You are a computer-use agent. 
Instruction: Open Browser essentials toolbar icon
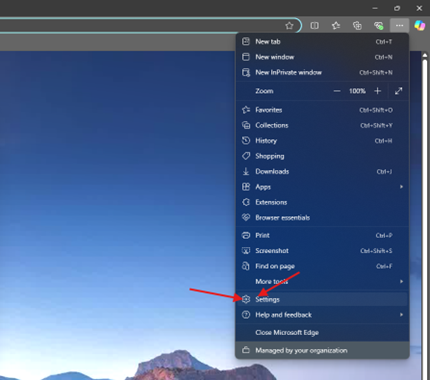378,26
